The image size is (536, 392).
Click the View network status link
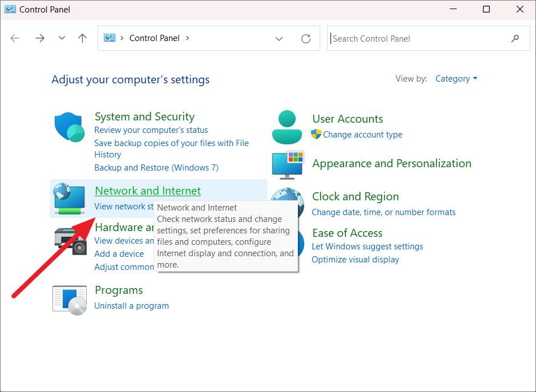point(124,207)
